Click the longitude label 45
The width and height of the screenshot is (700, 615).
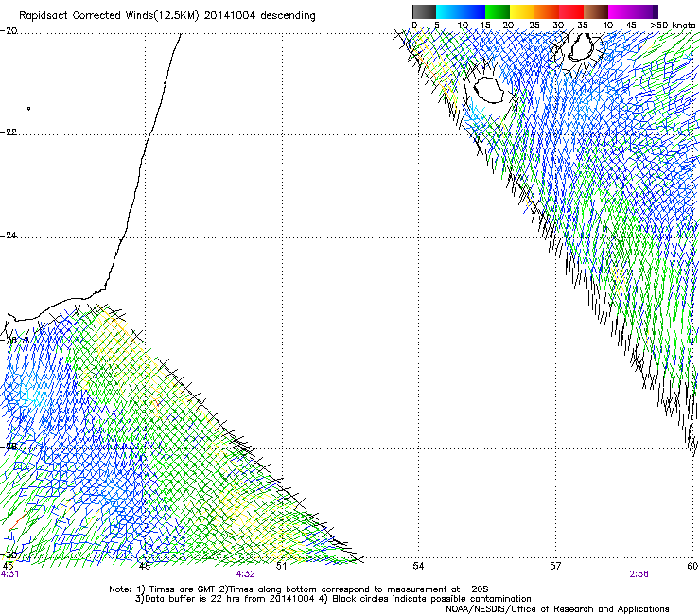(8, 566)
